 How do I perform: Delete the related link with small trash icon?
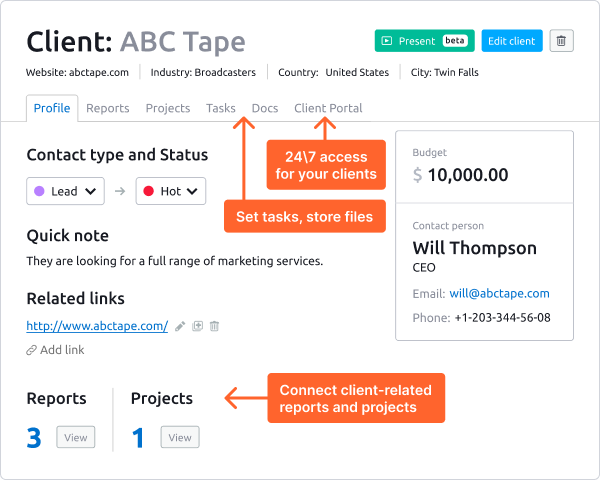coord(214,326)
